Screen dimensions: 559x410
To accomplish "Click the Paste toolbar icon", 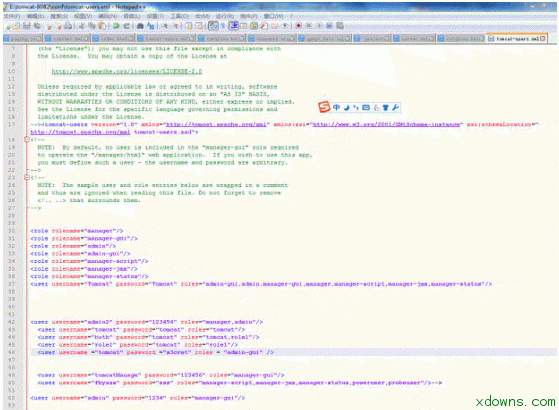I will coord(102,26).
